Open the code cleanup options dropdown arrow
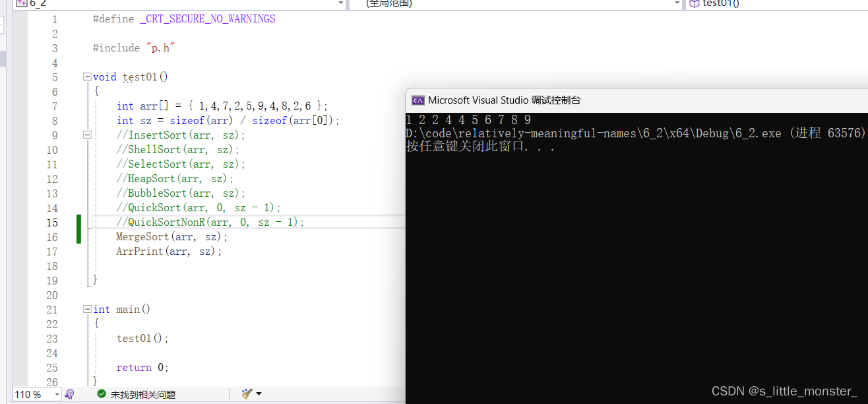The height and width of the screenshot is (404, 868). tap(259, 394)
